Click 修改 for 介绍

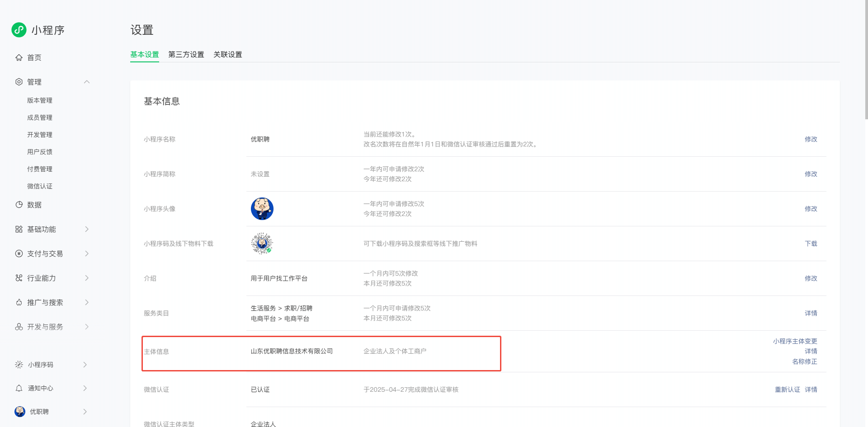pyautogui.click(x=811, y=278)
